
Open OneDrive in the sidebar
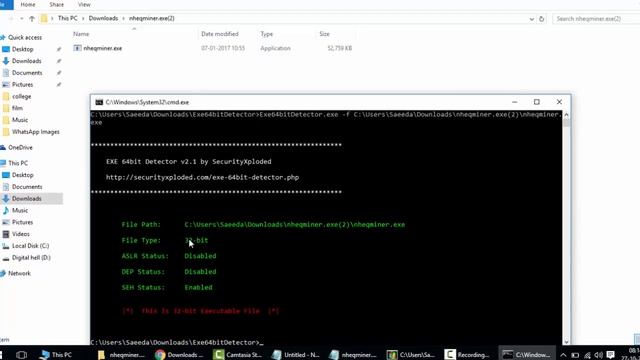(20, 147)
